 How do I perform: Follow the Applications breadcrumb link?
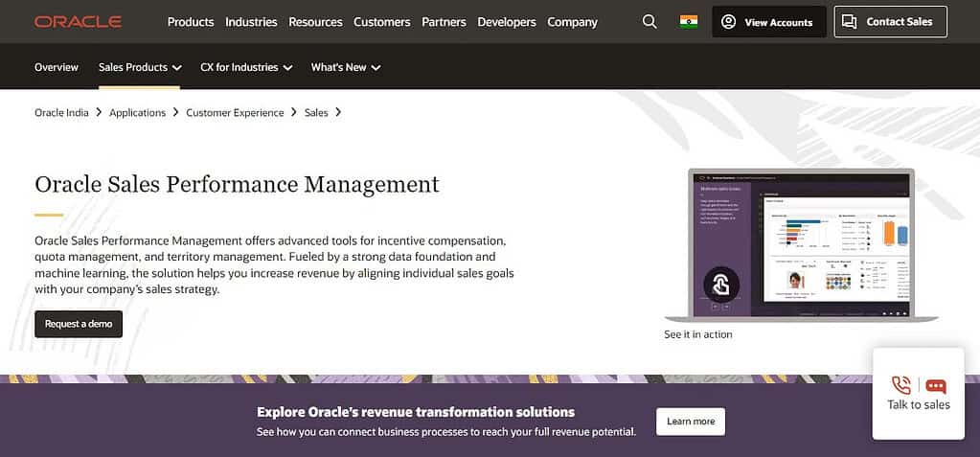(x=138, y=112)
